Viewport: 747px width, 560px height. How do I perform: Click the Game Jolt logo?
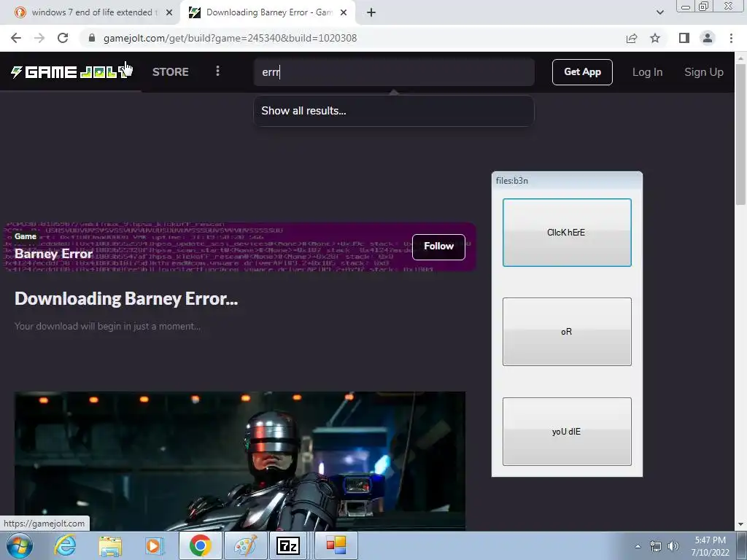pos(71,72)
